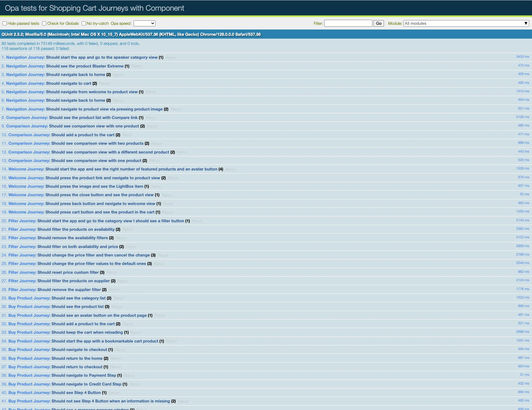Rerun test 26 reset price custom filter
This screenshot has height=410, width=532.
tap(112, 272)
